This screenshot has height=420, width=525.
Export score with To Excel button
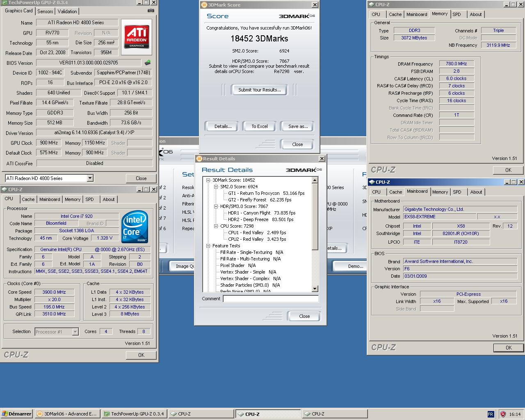point(260,126)
